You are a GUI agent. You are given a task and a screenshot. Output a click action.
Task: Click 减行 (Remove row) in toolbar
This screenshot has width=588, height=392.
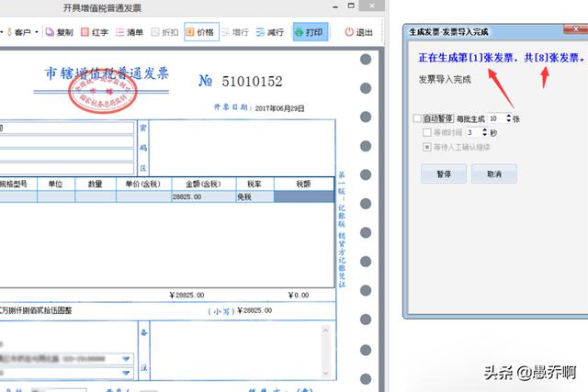(270, 32)
